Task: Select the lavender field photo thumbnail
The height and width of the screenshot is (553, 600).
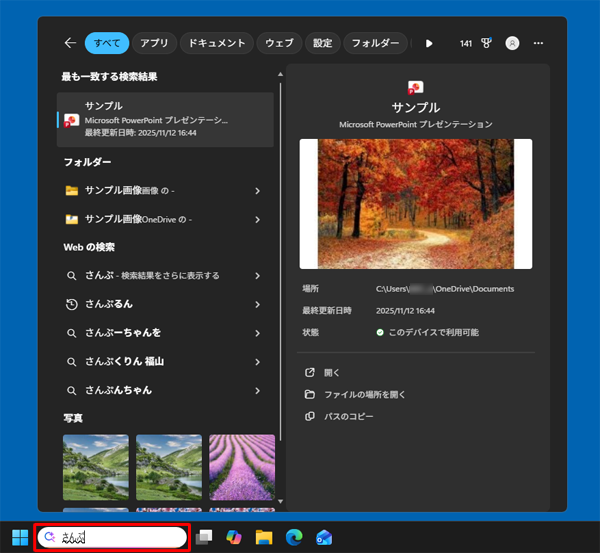Action: pyautogui.click(x=242, y=466)
